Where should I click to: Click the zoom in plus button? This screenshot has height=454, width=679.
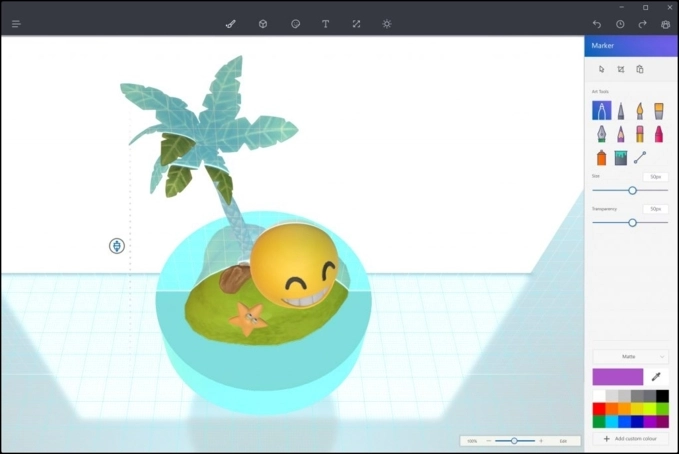541,441
